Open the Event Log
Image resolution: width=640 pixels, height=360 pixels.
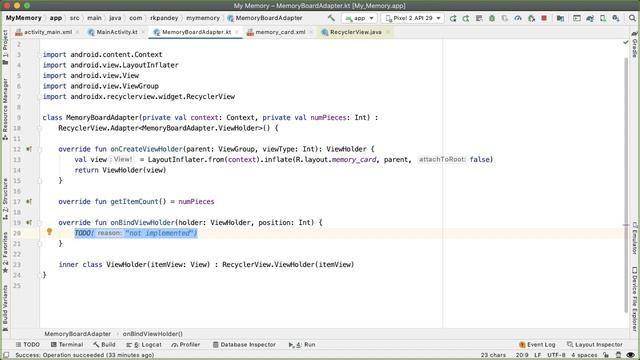pos(537,344)
